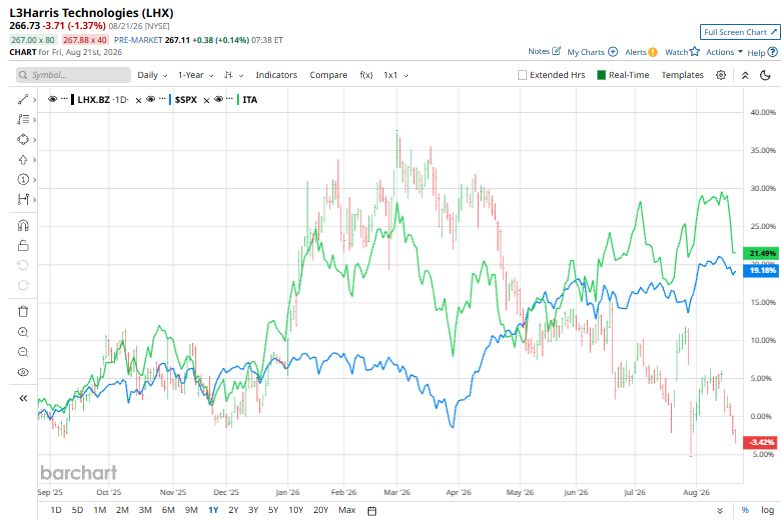The width and height of the screenshot is (782, 522).
Task: Remove the $SPX comparison with its X
Action: 206,100
